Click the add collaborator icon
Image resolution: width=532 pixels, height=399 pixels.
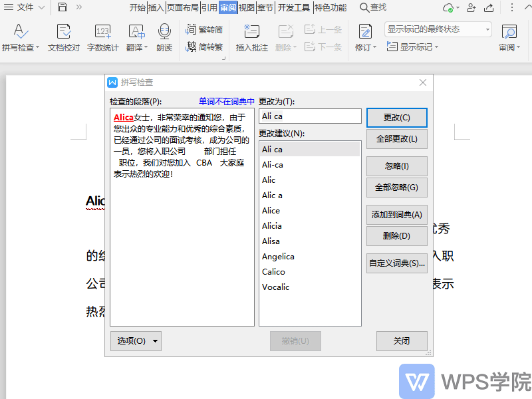[471, 7]
